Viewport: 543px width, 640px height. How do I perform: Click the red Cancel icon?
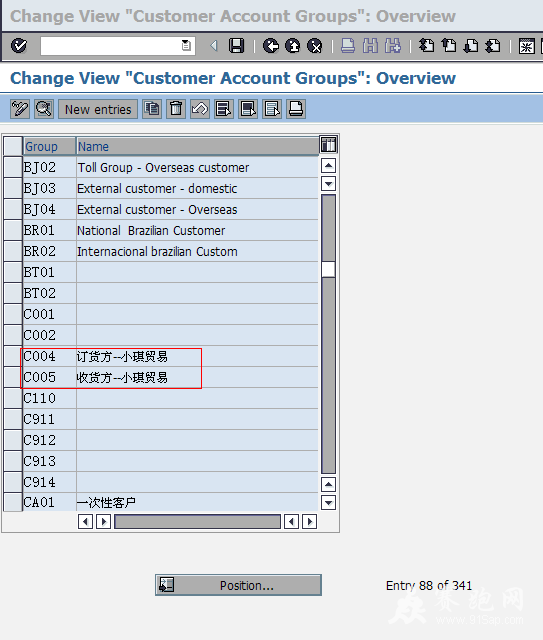[314, 46]
